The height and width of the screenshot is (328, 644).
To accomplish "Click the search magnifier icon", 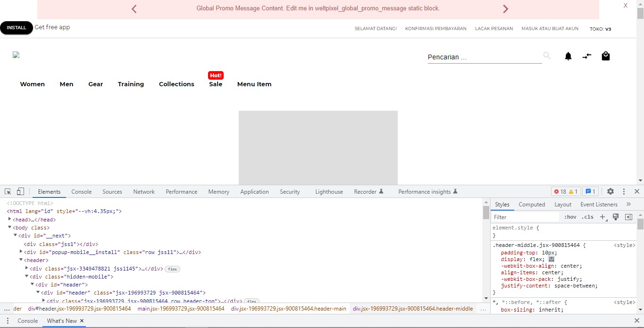I will (x=546, y=55).
